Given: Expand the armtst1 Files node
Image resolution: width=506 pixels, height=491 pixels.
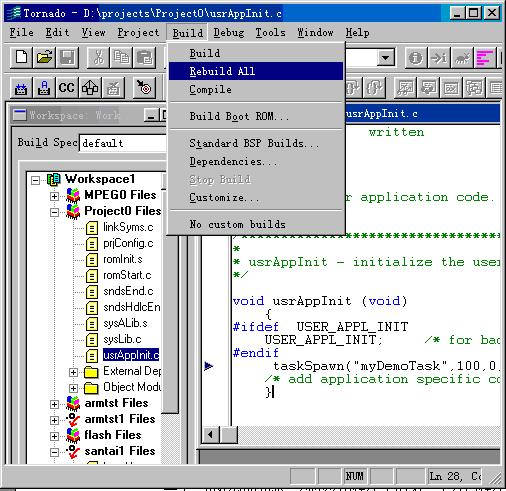Looking at the screenshot, I should [x=54, y=420].
